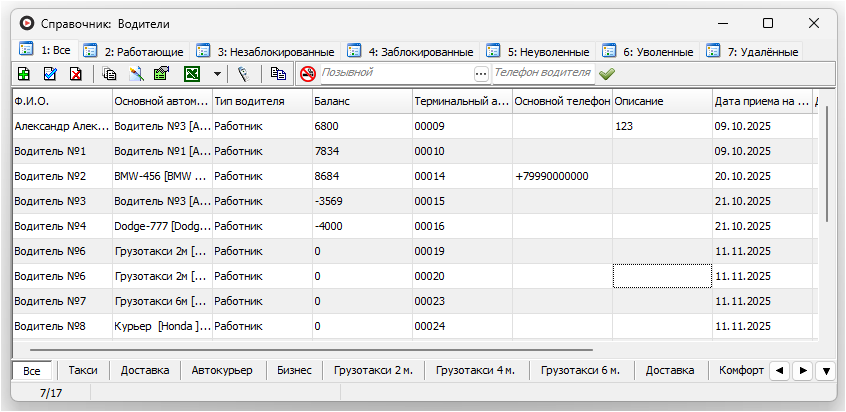Image resolution: width=846 pixels, height=412 pixels.
Task: Click the vertical scrollbar thumb of the table
Action: tap(828, 164)
